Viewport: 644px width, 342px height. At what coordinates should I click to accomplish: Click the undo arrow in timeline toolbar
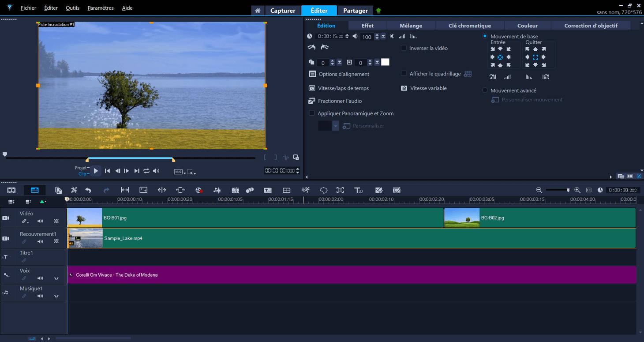pos(88,190)
